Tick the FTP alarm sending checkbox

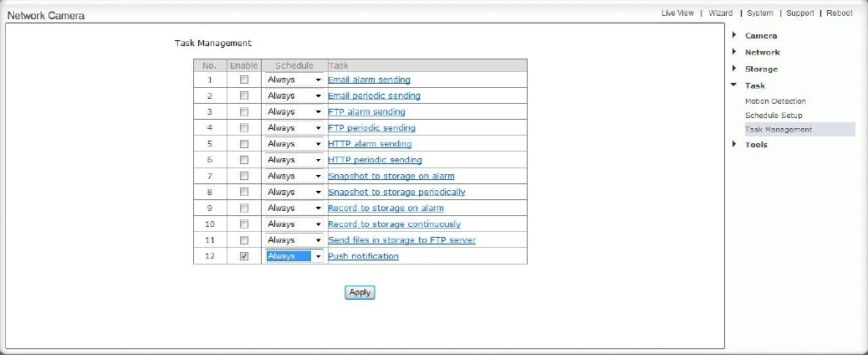[244, 111]
